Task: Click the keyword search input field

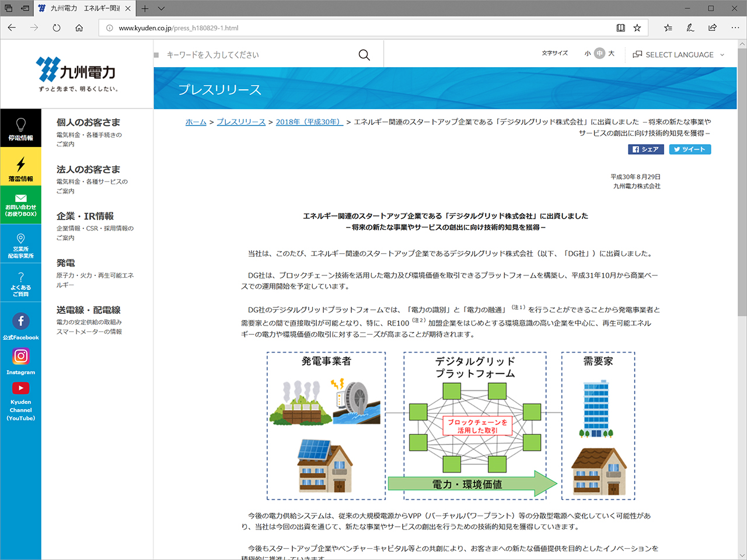Action: pyautogui.click(x=251, y=54)
